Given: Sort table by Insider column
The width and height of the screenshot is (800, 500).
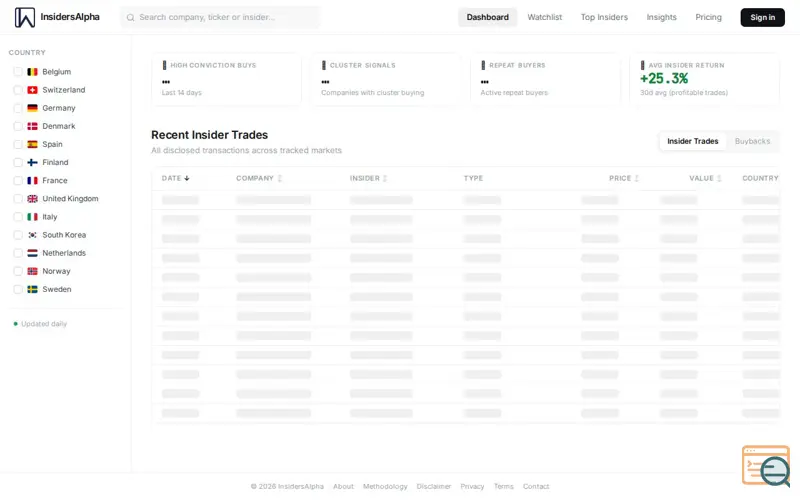Looking at the screenshot, I should coord(368,178).
